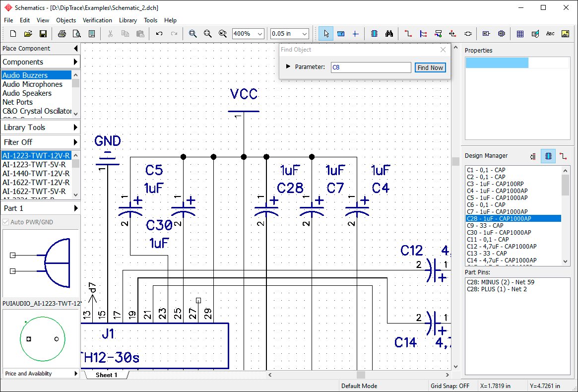Select the Place Wire tool
The width and height of the screenshot is (578, 392).
408,34
